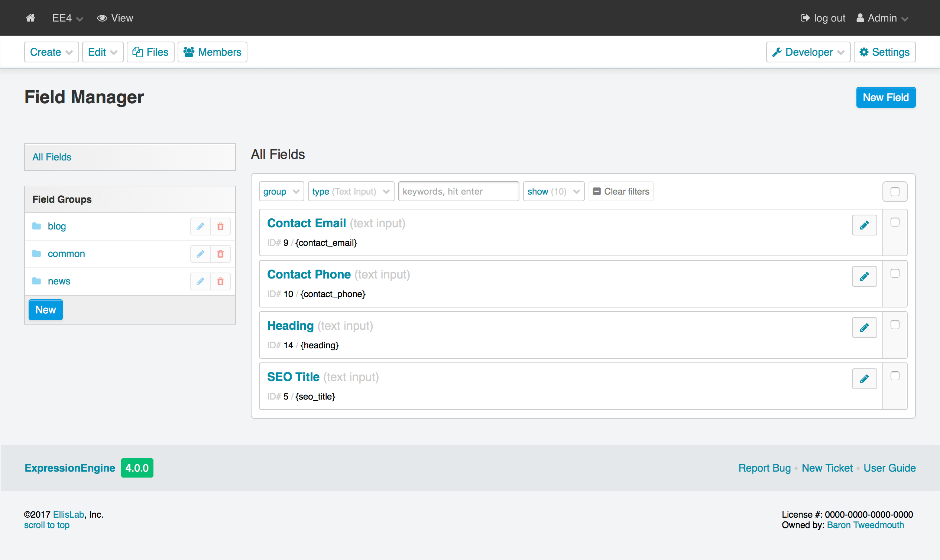This screenshot has width=940, height=560.
Task: Select the checkbox on the Heading row
Action: click(895, 324)
